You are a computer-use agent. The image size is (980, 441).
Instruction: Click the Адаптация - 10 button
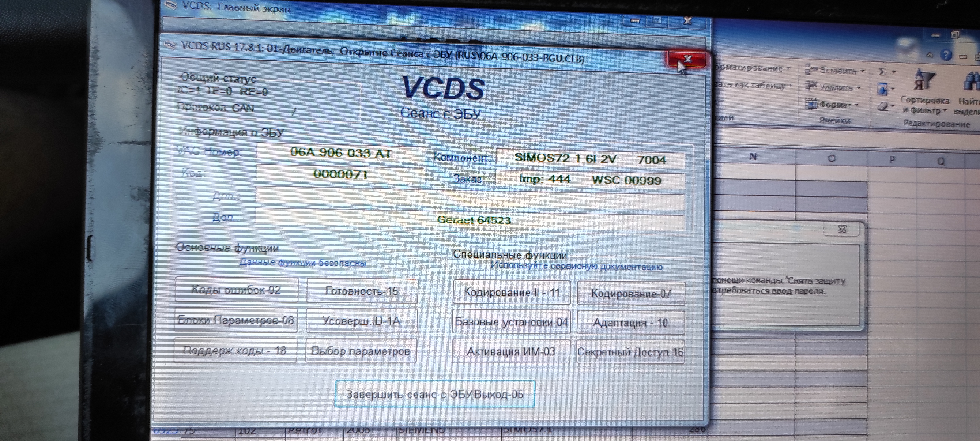click(630, 323)
